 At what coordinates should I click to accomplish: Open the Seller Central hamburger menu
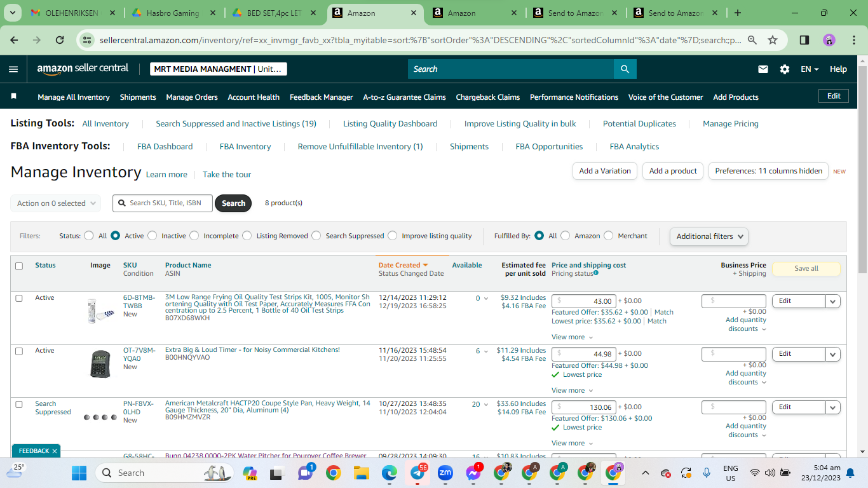click(13, 69)
